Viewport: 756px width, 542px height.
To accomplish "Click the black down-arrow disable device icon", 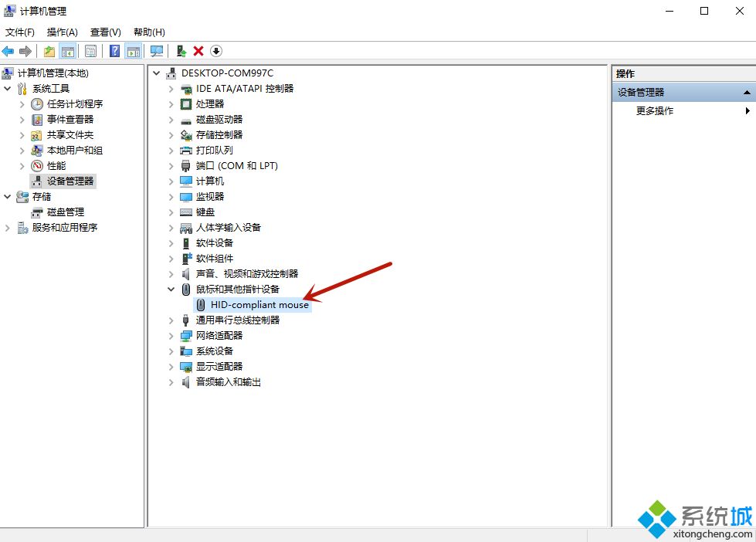I will (x=216, y=51).
